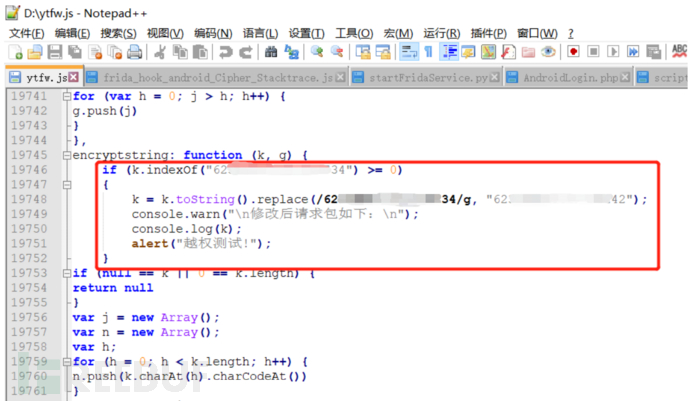Screen dimensions: 690x401
Task: Open the 宏(M) menu
Action: click(398, 33)
